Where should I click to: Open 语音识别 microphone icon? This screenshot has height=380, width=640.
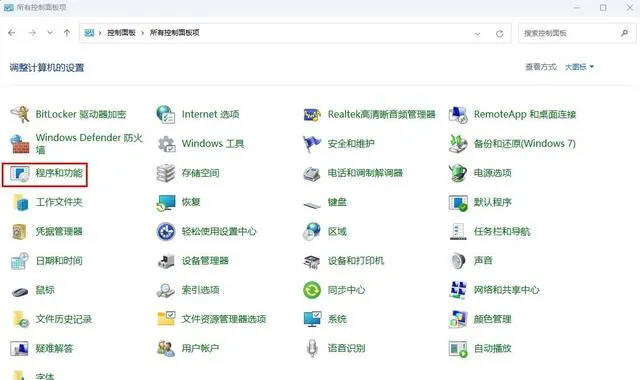312,349
